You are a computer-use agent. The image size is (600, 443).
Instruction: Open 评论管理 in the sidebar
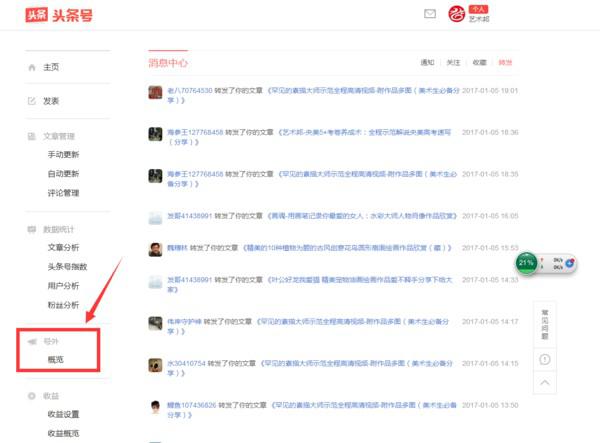pyautogui.click(x=63, y=193)
